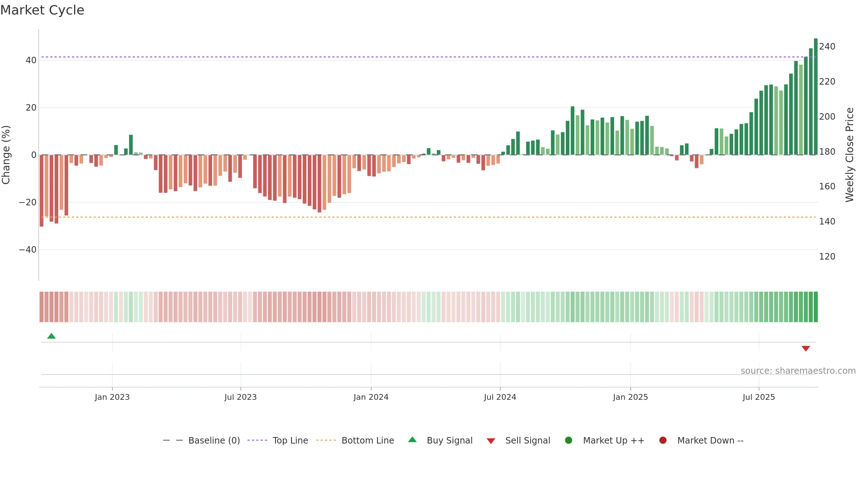Click the Jul 2025 axis label
This screenshot has height=488, width=868.
click(759, 397)
